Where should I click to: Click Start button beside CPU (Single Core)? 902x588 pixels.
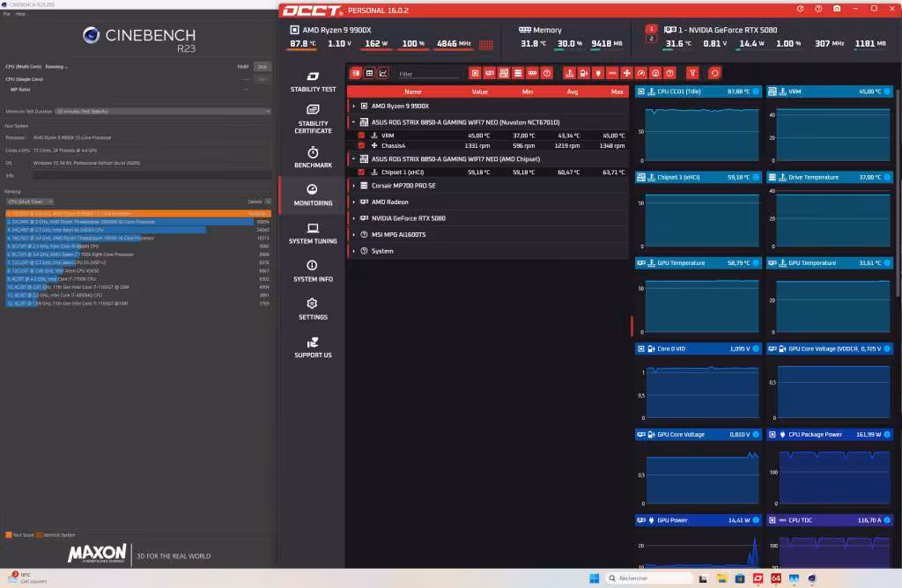262,79
